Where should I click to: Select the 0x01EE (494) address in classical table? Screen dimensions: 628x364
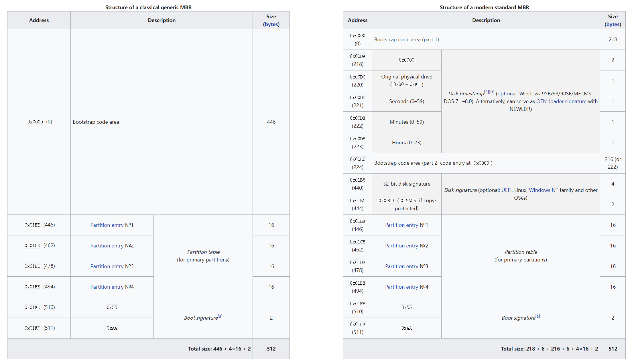pos(39,287)
